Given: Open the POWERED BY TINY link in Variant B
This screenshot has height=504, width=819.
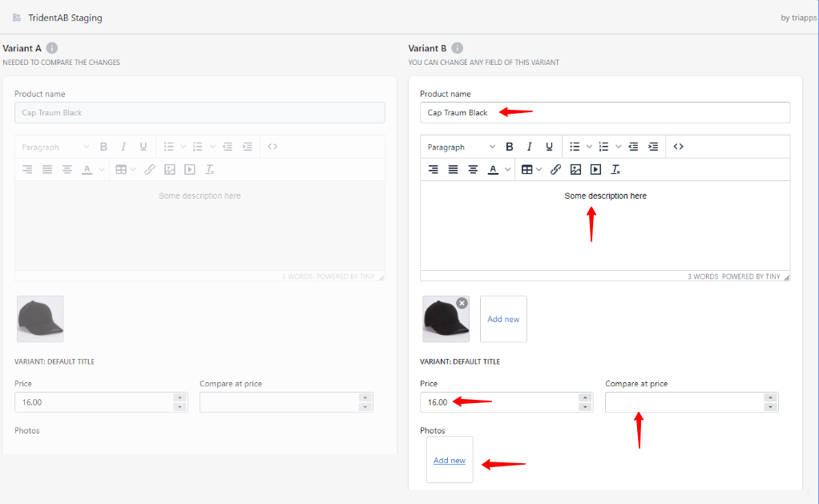Looking at the screenshot, I should [751, 276].
